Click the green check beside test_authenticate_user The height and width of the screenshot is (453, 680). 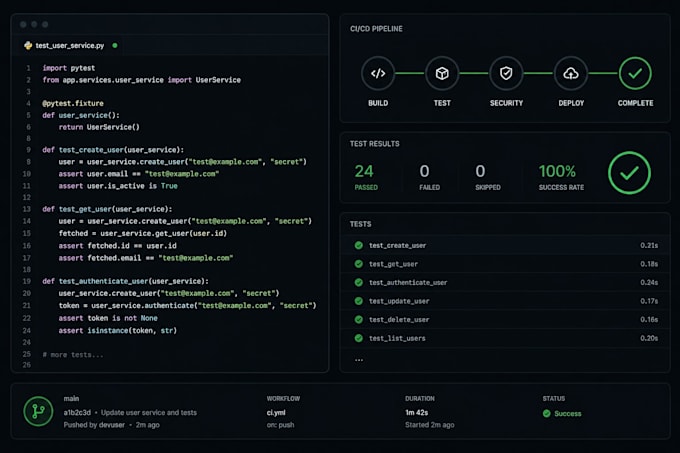(359, 283)
